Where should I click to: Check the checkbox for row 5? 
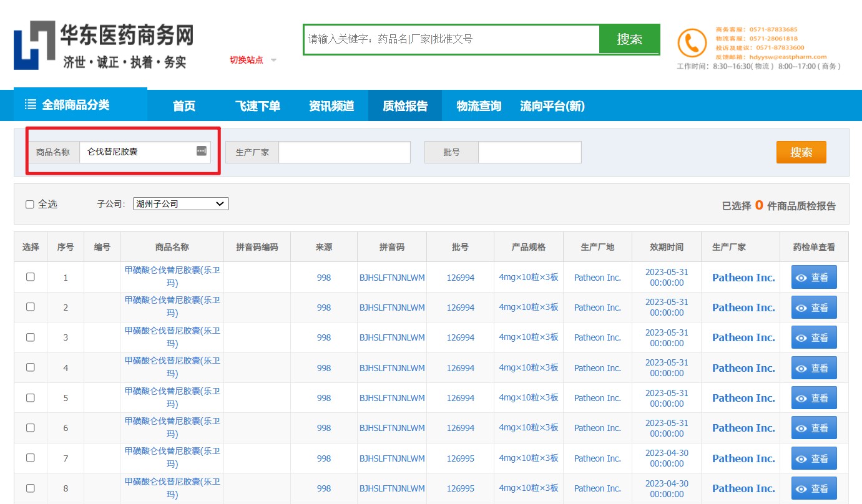[31, 397]
